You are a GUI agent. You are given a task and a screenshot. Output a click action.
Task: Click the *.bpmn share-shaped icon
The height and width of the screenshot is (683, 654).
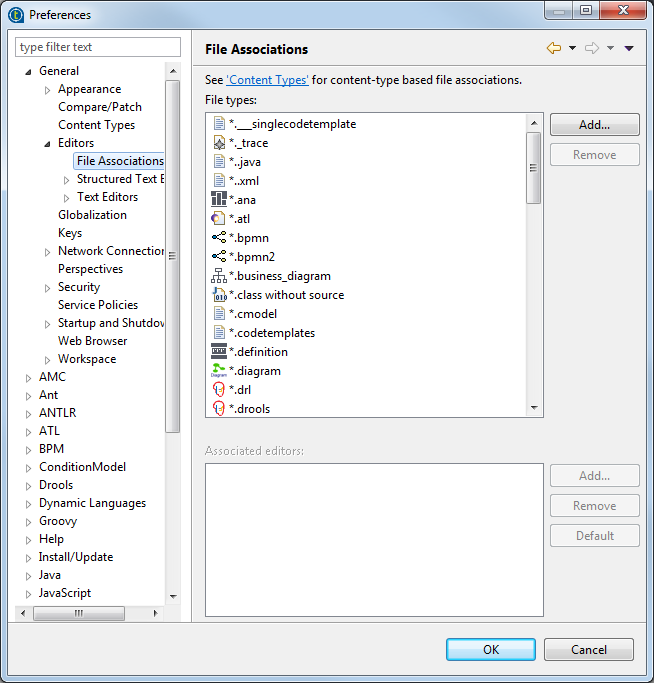click(219, 237)
